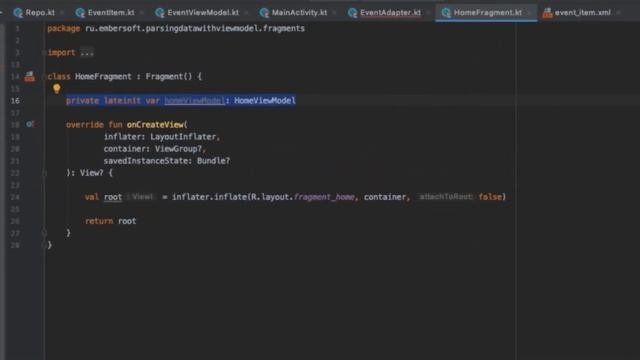Image resolution: width=640 pixels, height=360 pixels.
Task: Click the Kotlin icon on Repo.kt tab
Action: coord(18,13)
